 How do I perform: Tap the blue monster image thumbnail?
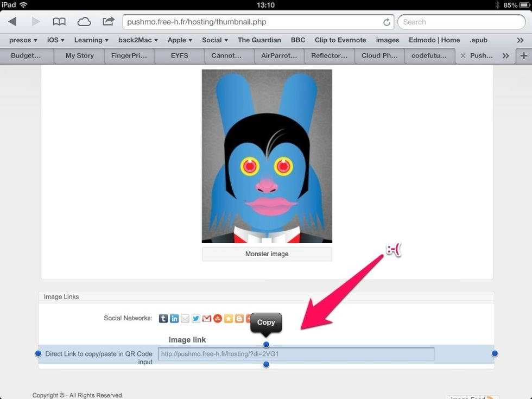click(267, 156)
